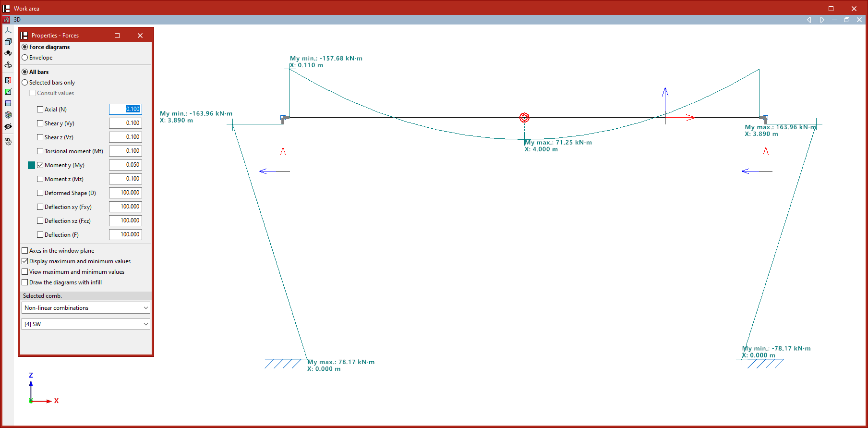Enable the Torsional moment (Mt) checkbox
Screen dimensions: 868x428
pos(40,151)
